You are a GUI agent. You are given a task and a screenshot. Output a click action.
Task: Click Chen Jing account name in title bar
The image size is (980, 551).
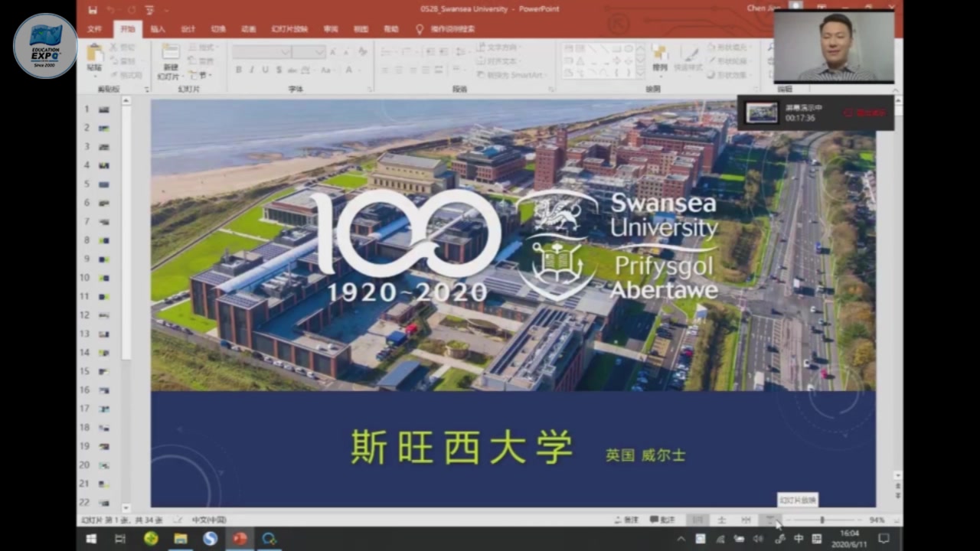[x=763, y=8]
